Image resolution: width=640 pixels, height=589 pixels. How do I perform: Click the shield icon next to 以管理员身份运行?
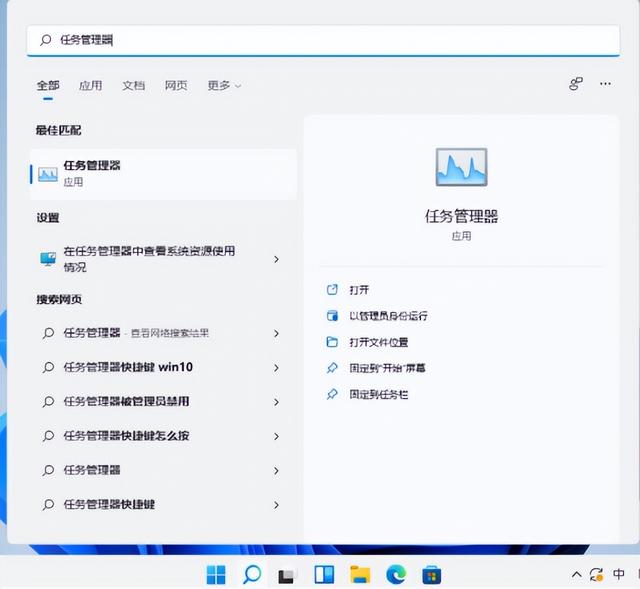click(x=332, y=316)
